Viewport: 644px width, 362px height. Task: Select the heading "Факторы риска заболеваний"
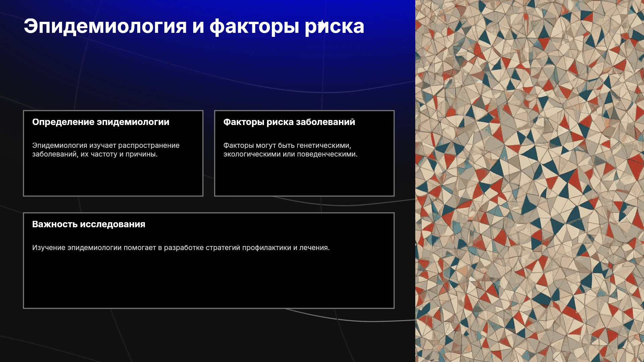pos(289,122)
